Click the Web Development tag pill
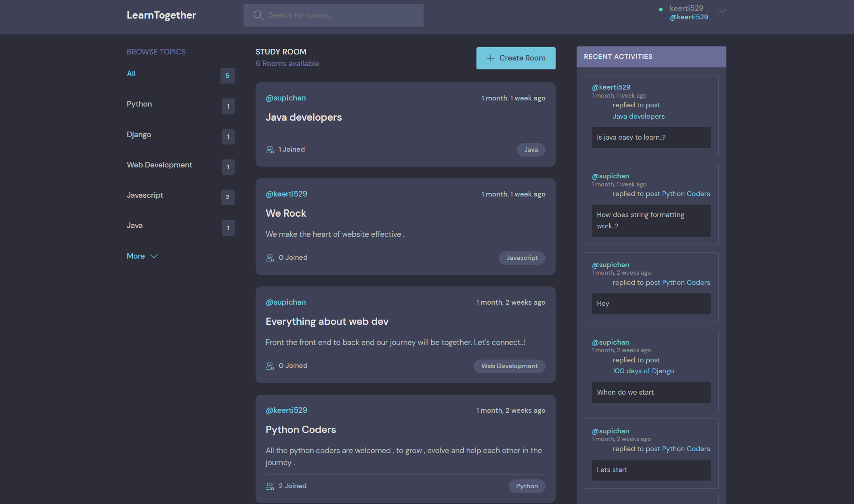Image resolution: width=854 pixels, height=504 pixels. pos(509,366)
